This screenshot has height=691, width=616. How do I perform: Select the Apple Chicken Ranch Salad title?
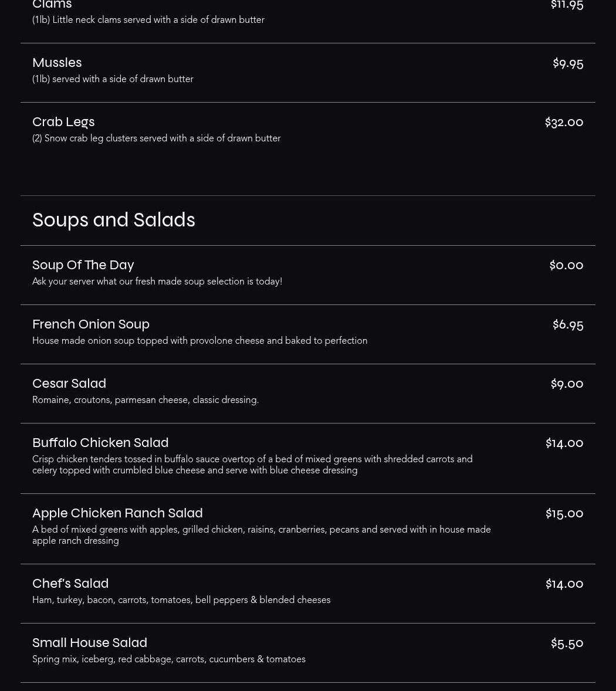[117, 513]
